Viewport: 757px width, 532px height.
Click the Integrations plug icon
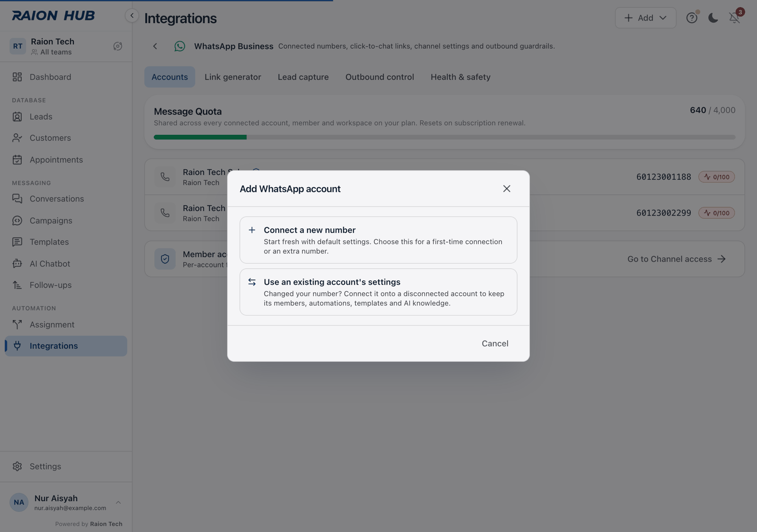tap(18, 346)
